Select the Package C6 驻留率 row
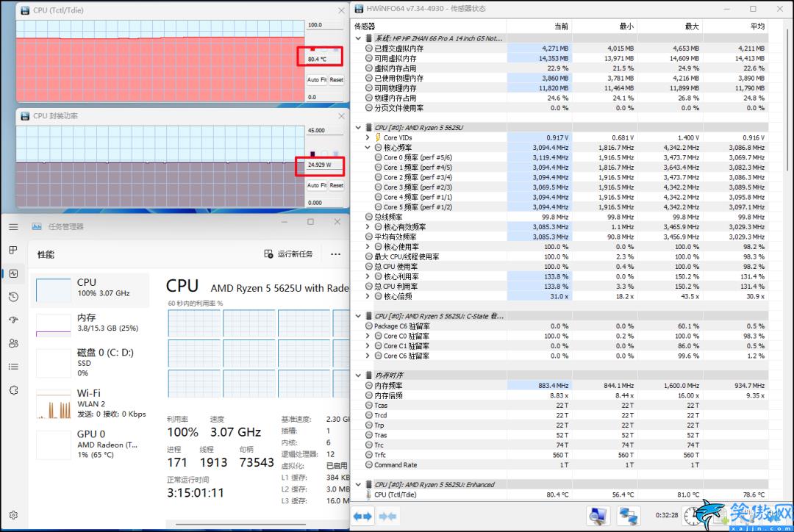Viewport: 794px width, 532px height. pos(562,326)
